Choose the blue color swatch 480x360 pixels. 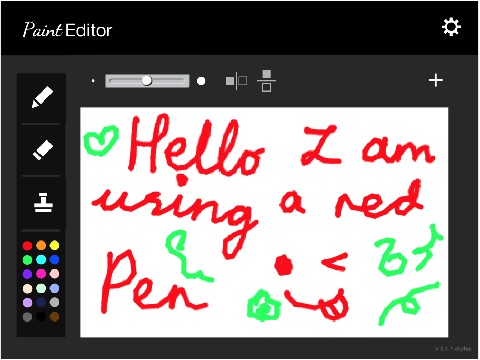coord(54,260)
